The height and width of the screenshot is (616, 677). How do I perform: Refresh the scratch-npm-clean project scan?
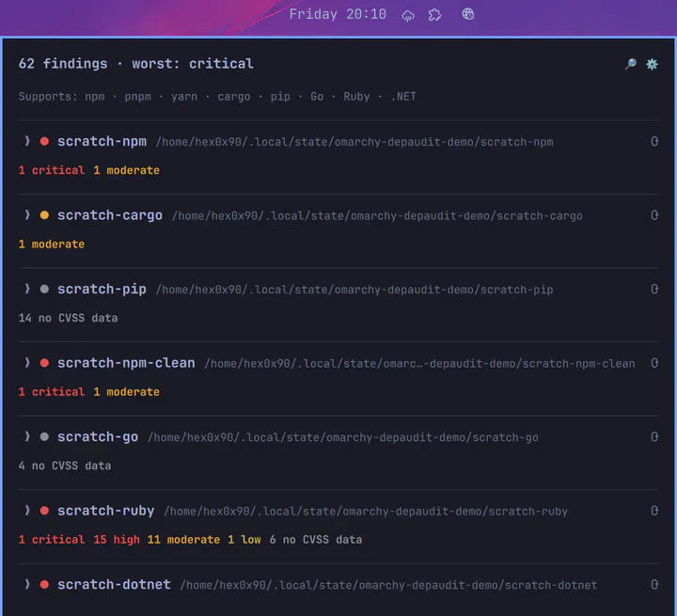point(654,363)
